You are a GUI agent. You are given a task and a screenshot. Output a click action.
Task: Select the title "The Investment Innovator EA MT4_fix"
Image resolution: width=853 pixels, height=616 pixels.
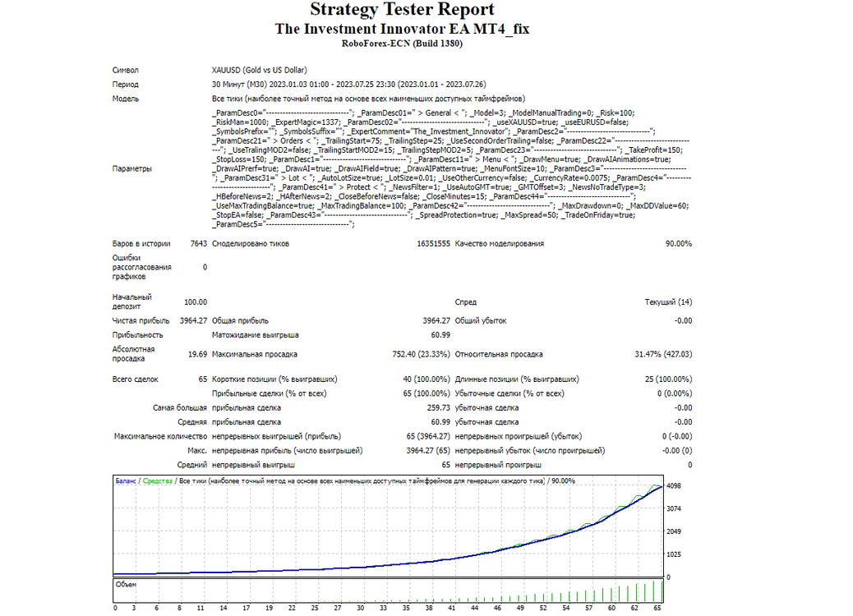tap(402, 29)
